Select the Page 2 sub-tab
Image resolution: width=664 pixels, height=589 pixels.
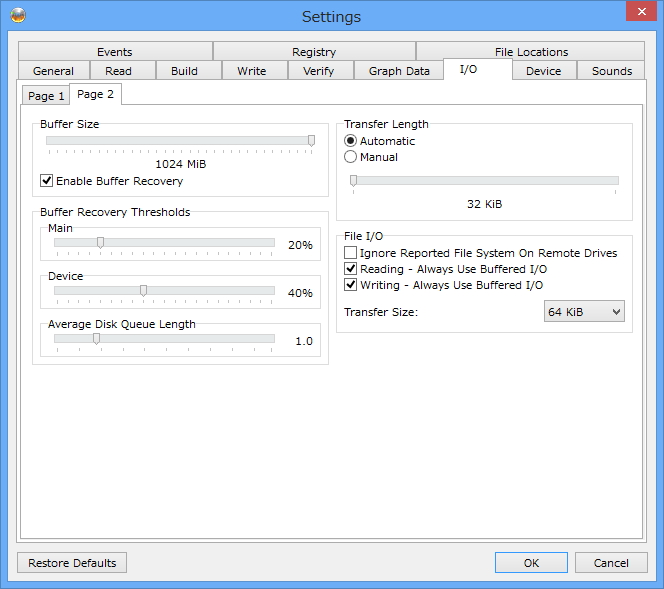point(95,94)
